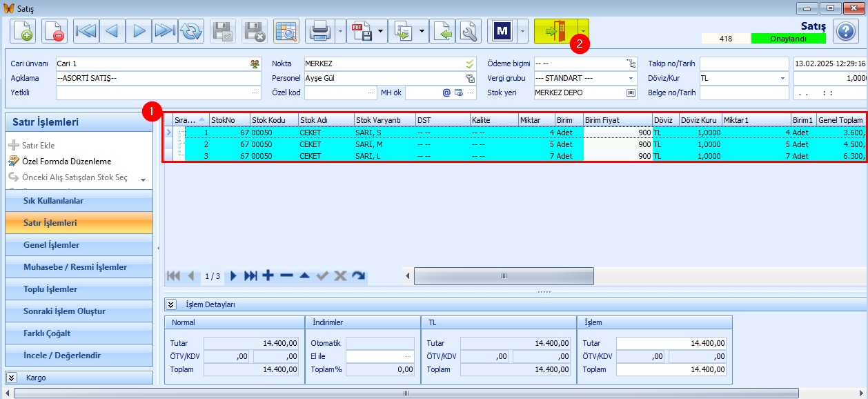
Task: Click the lookup icon in Personel field
Action: (x=470, y=78)
